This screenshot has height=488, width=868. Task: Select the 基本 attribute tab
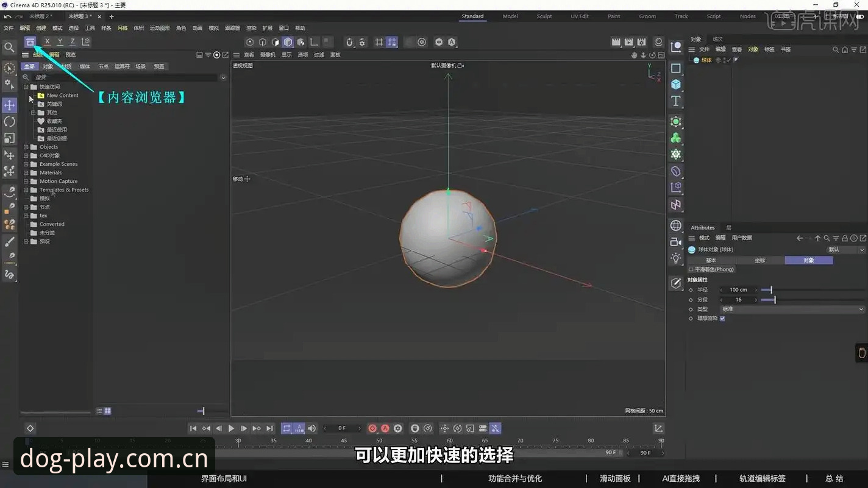711,260
